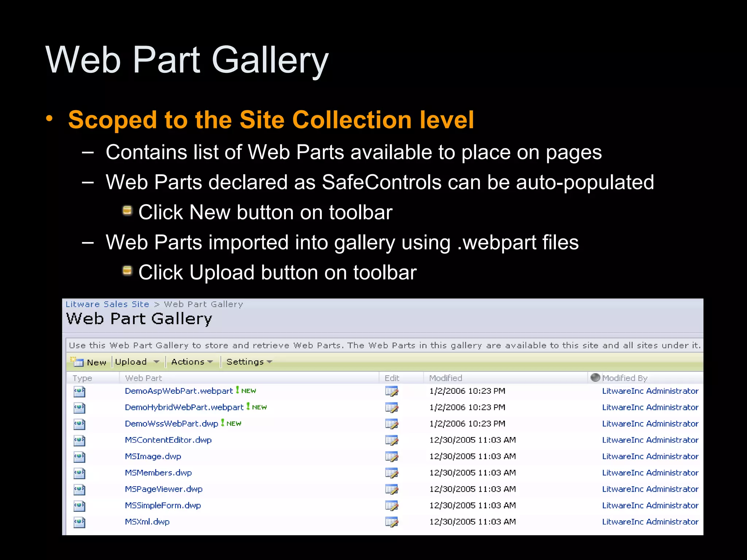Viewport: 747px width, 560px height.
Task: Click edit icon for DemoAspWebPart.webpart
Action: point(392,391)
